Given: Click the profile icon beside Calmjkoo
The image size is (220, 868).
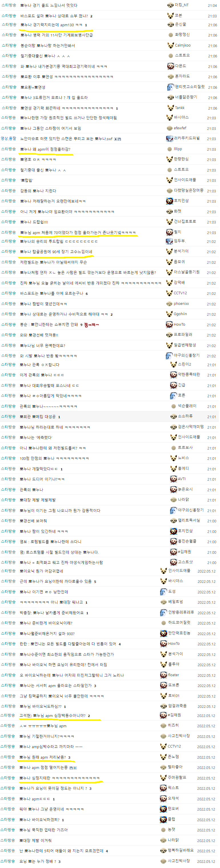Looking at the screenshot, I should tap(170, 45).
